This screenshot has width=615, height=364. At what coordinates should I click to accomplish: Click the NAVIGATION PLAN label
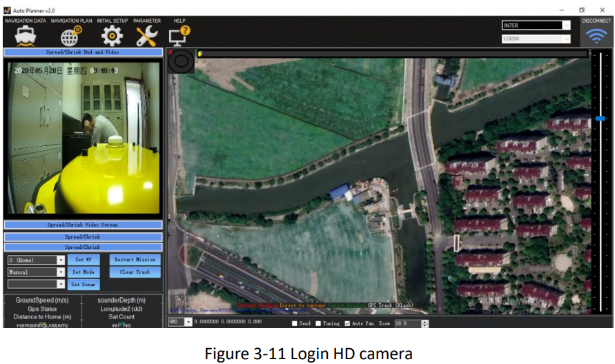[71, 21]
